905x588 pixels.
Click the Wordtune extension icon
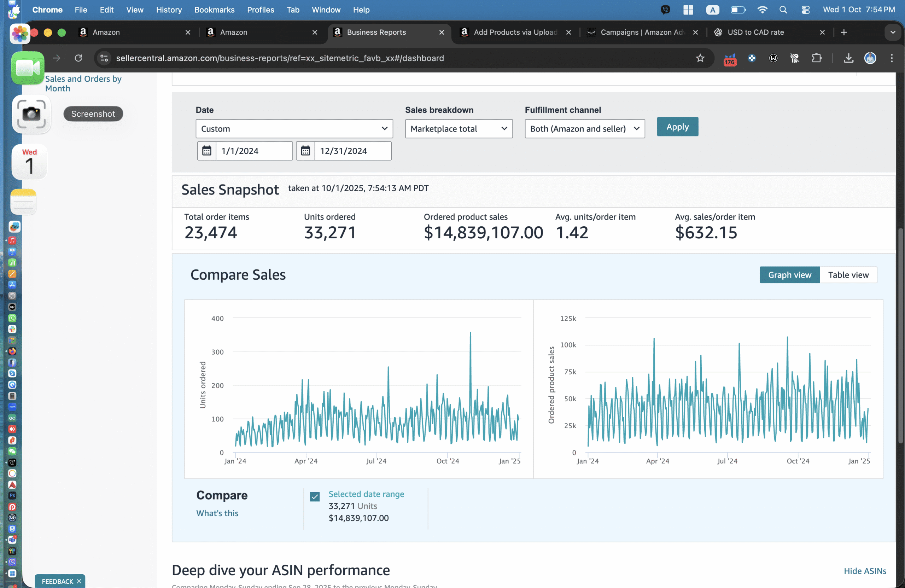pyautogui.click(x=773, y=58)
